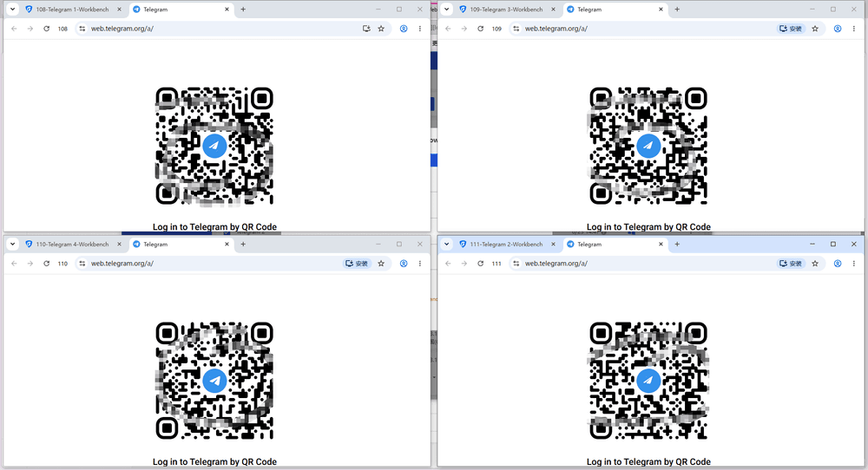
Task: Click 'Log in to Telegram by QR Code' in 108 window
Action: [x=214, y=226]
